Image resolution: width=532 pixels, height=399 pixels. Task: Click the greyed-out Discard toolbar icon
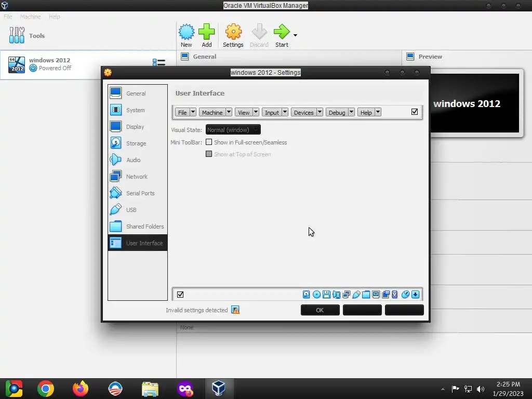259,32
